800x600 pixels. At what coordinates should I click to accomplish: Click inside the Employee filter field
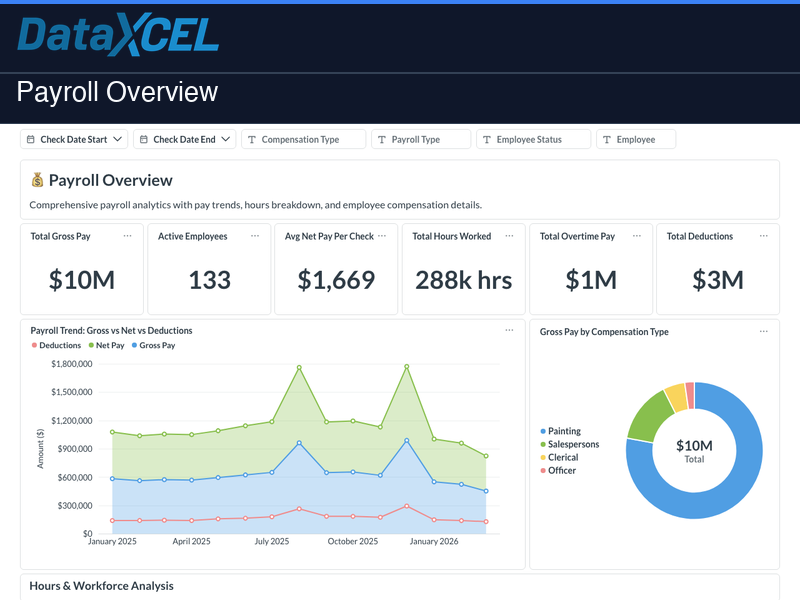(636, 139)
